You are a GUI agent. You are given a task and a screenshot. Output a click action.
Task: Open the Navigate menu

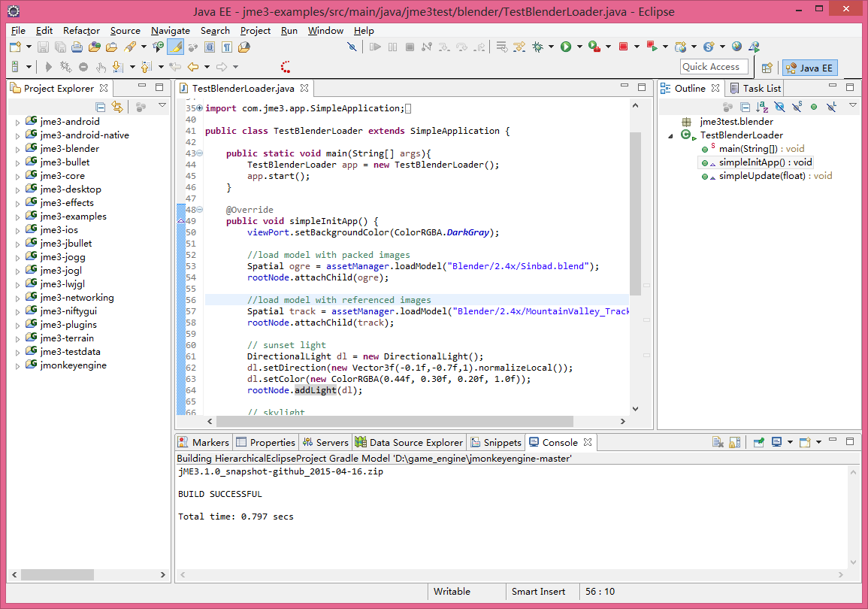(x=171, y=30)
